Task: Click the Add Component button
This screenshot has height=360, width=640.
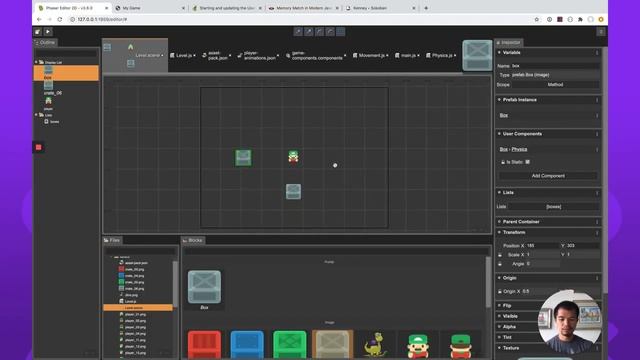Action: (x=548, y=176)
